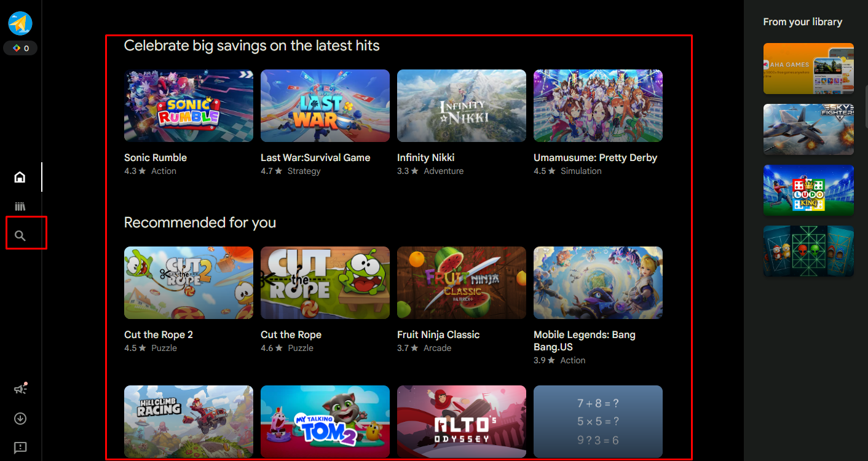Open the Downloads section in the sidebar
This screenshot has height=461, width=868.
[x=20, y=418]
